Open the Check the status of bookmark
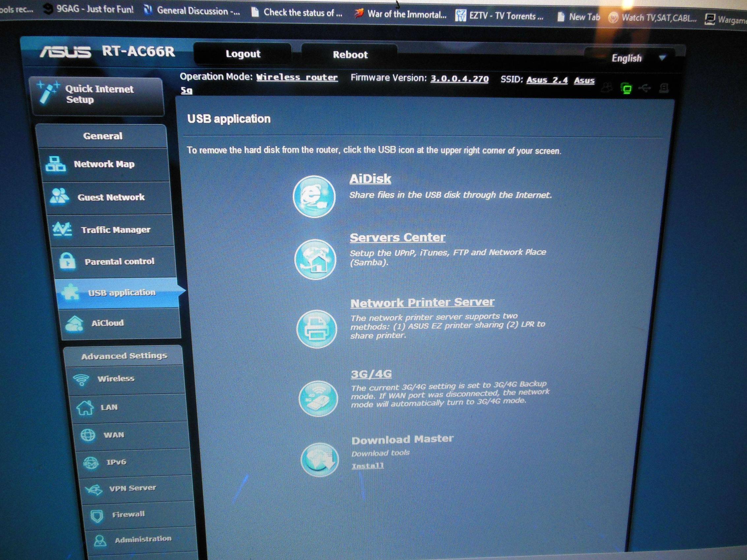This screenshot has width=747, height=560. (297, 13)
